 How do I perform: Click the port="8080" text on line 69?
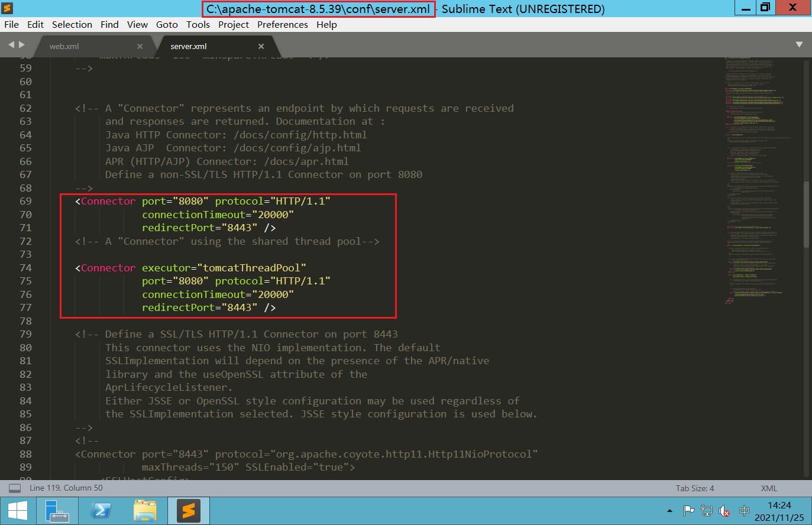(175, 201)
